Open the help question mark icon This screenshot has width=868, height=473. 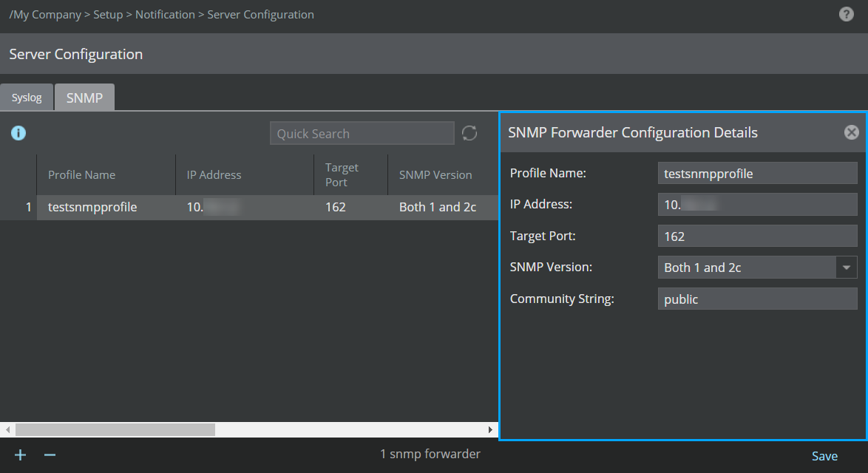tap(846, 14)
